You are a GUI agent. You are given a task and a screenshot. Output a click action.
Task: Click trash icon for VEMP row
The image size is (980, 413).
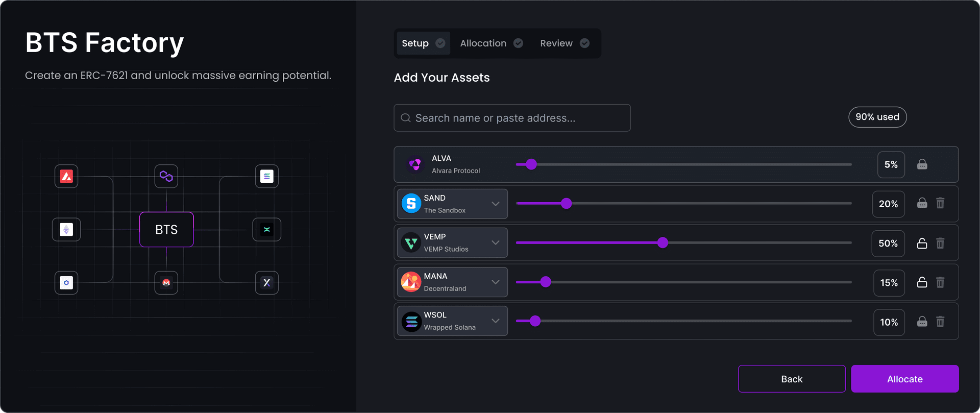[x=940, y=243]
